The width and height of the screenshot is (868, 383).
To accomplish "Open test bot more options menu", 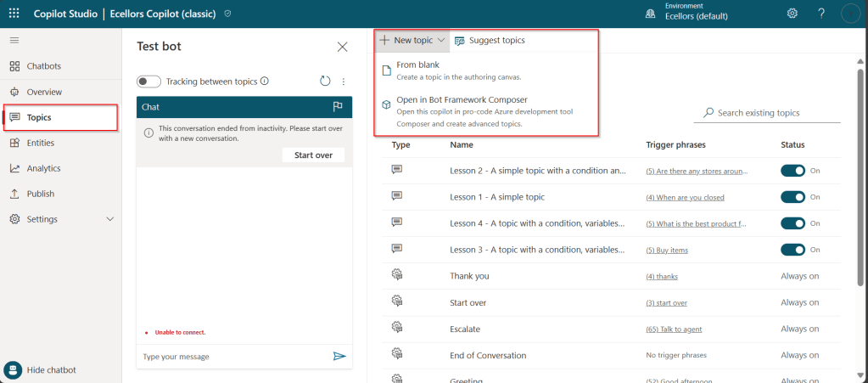I will click(344, 82).
